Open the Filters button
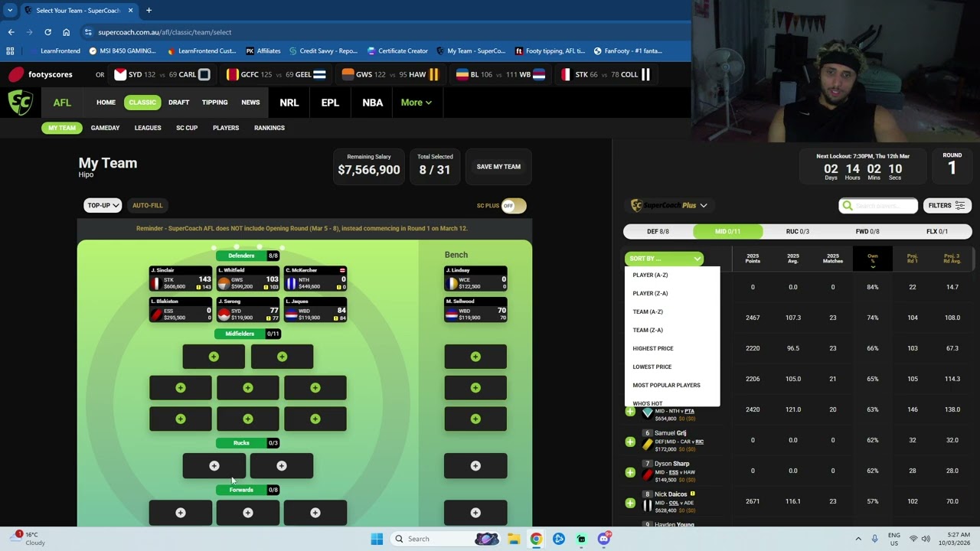The height and width of the screenshot is (551, 980). [x=946, y=205]
